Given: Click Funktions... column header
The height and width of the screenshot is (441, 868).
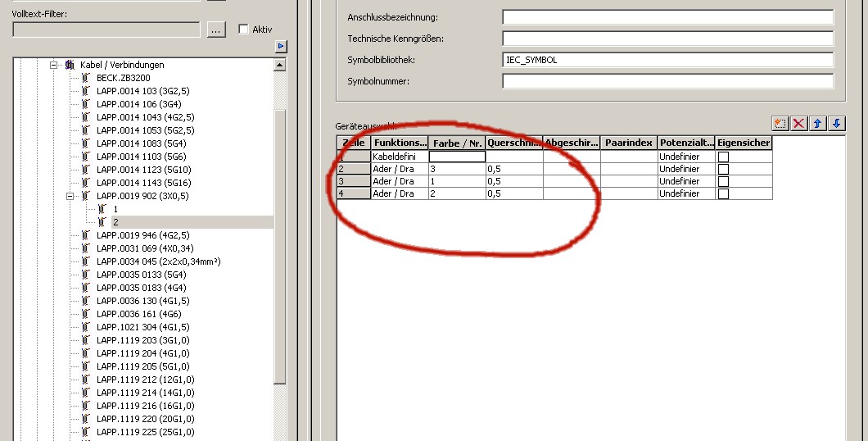Looking at the screenshot, I should pos(400,143).
